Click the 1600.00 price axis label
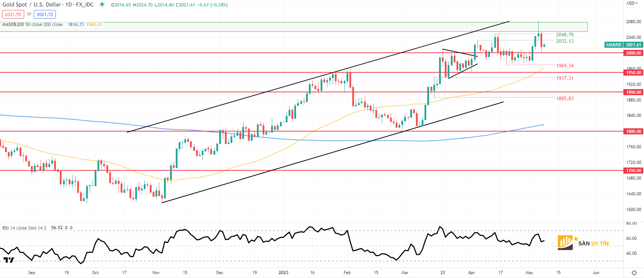This screenshot has height=278, width=644. 634,210
